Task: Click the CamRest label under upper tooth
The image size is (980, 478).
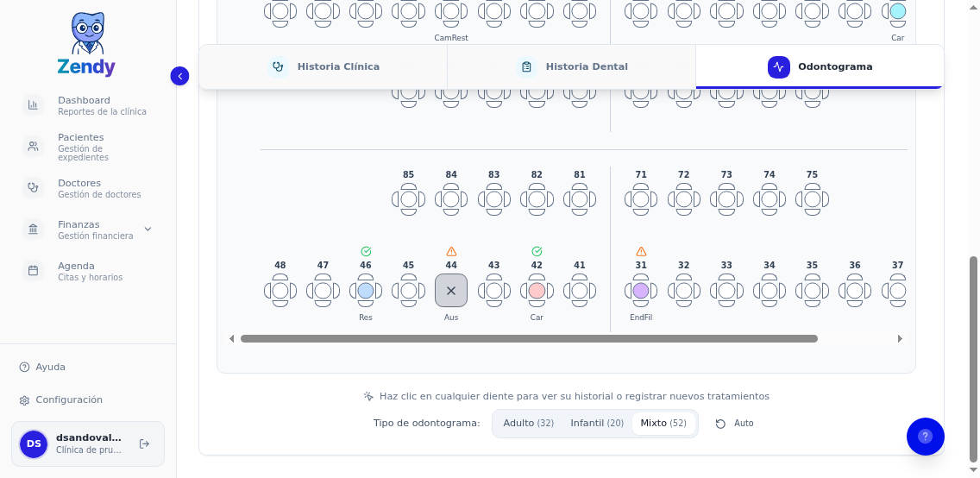Action: (x=451, y=37)
